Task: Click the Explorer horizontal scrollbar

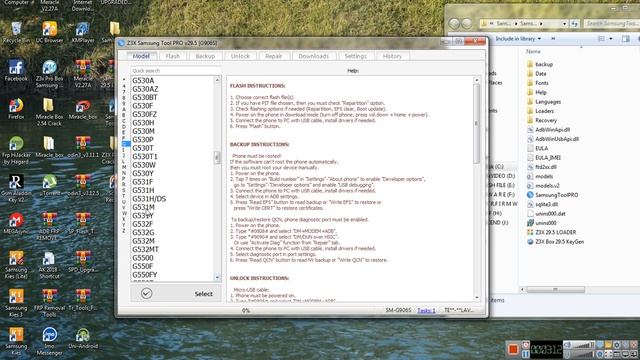Action: [x=555, y=289]
